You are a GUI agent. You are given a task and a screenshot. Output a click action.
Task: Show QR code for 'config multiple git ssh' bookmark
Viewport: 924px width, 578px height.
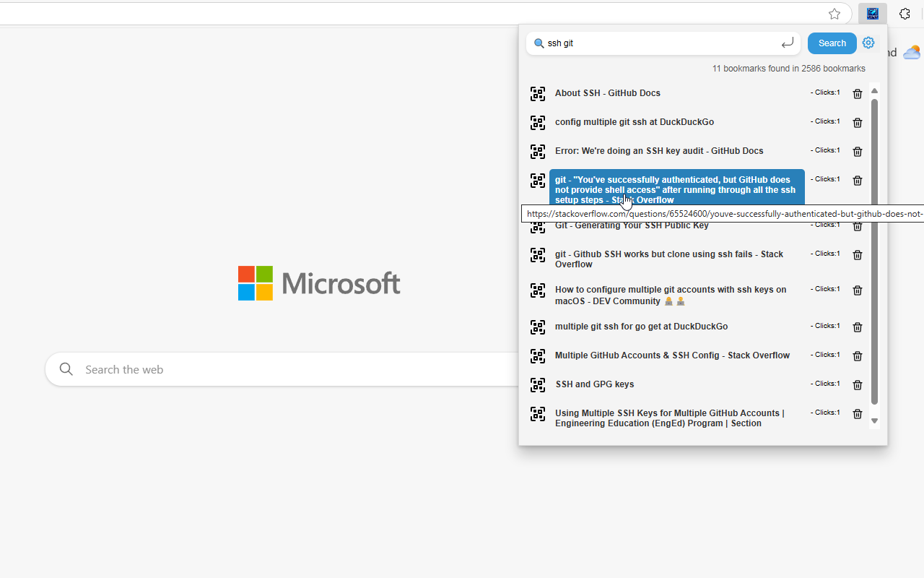pyautogui.click(x=538, y=123)
